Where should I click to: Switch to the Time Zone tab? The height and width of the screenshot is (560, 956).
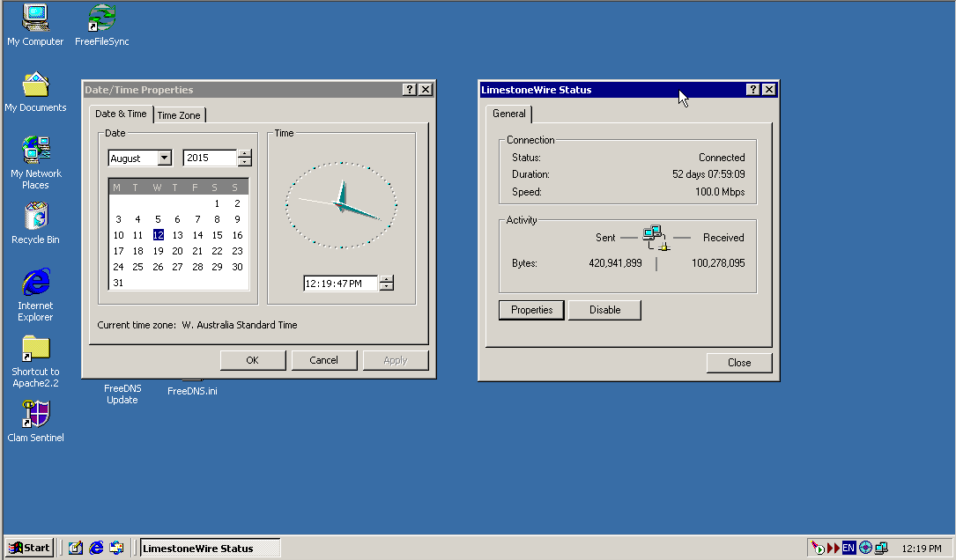179,114
